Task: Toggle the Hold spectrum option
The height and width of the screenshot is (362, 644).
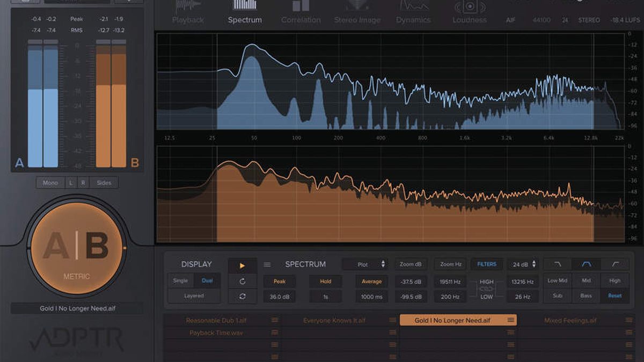Action: coord(325,281)
